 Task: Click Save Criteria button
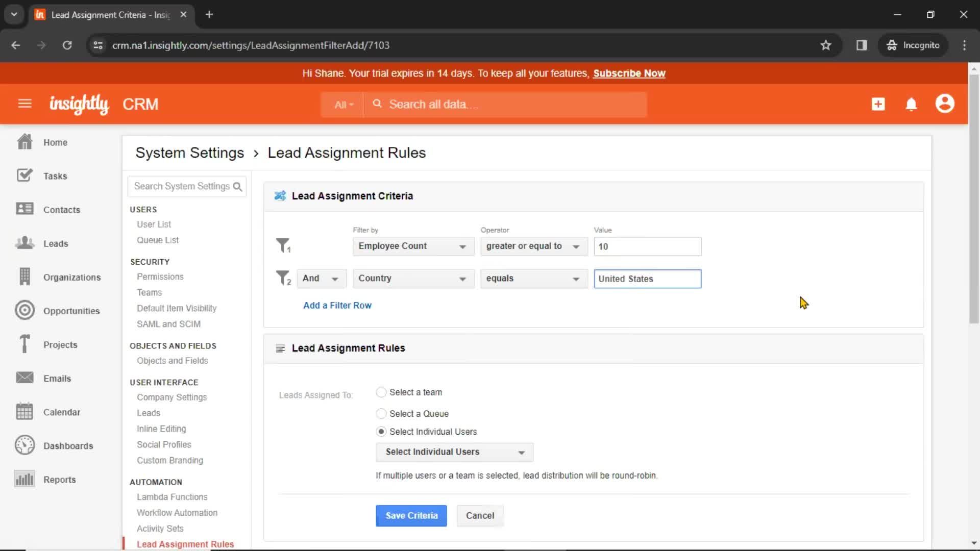pyautogui.click(x=411, y=515)
